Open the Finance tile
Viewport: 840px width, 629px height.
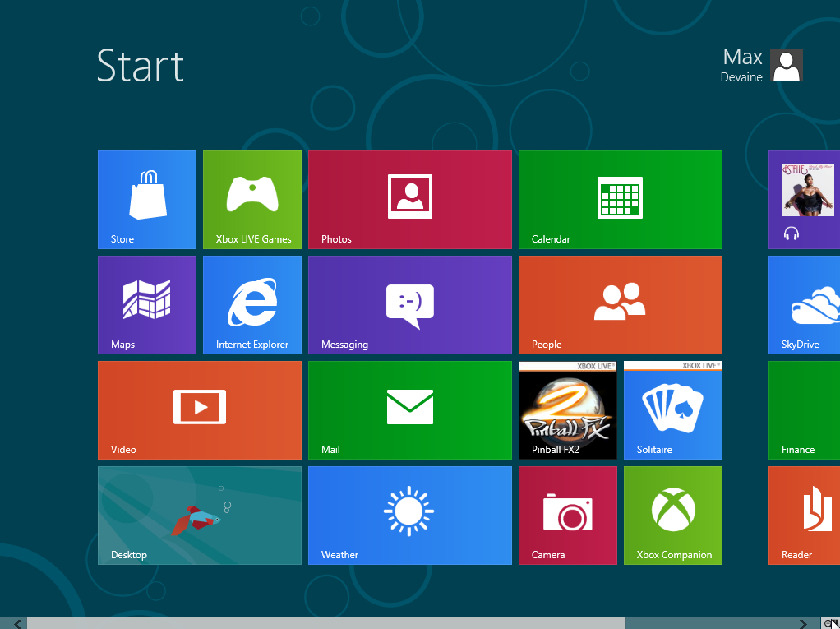[x=804, y=409]
